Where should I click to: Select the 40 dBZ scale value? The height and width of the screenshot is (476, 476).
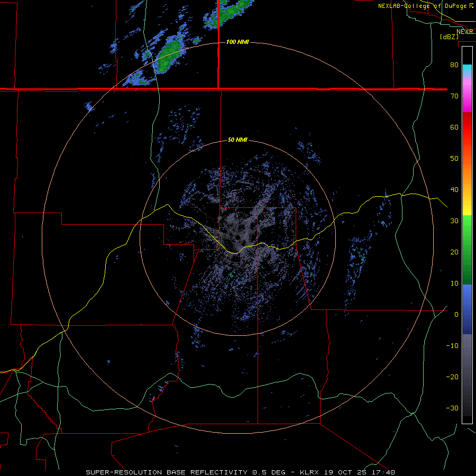coord(454,190)
